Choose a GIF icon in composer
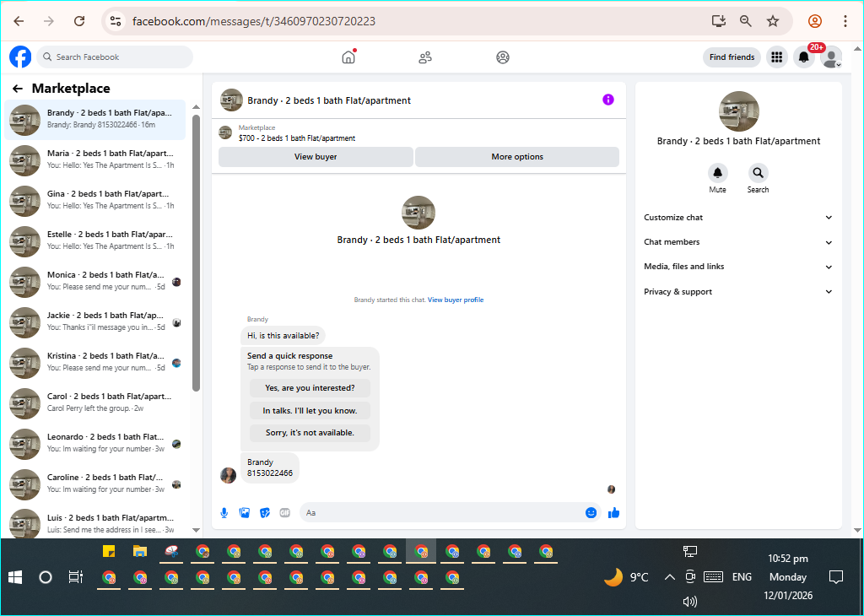This screenshot has height=616, width=864. click(x=285, y=513)
